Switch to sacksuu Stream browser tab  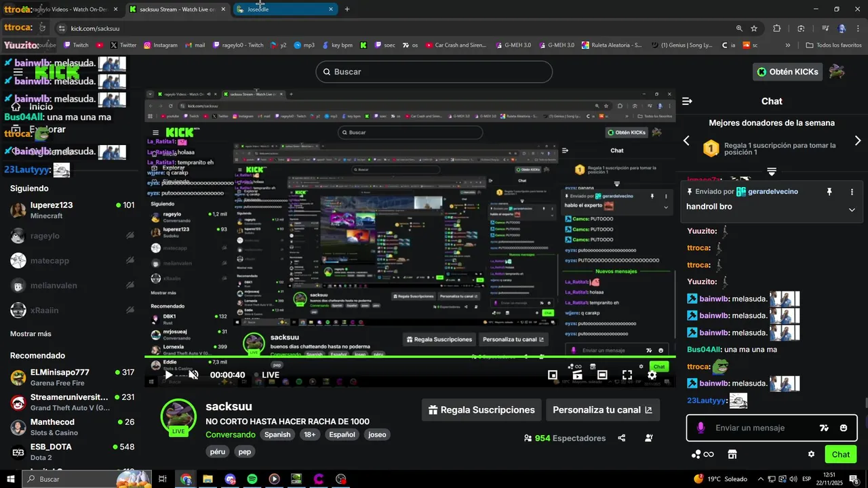click(x=177, y=9)
